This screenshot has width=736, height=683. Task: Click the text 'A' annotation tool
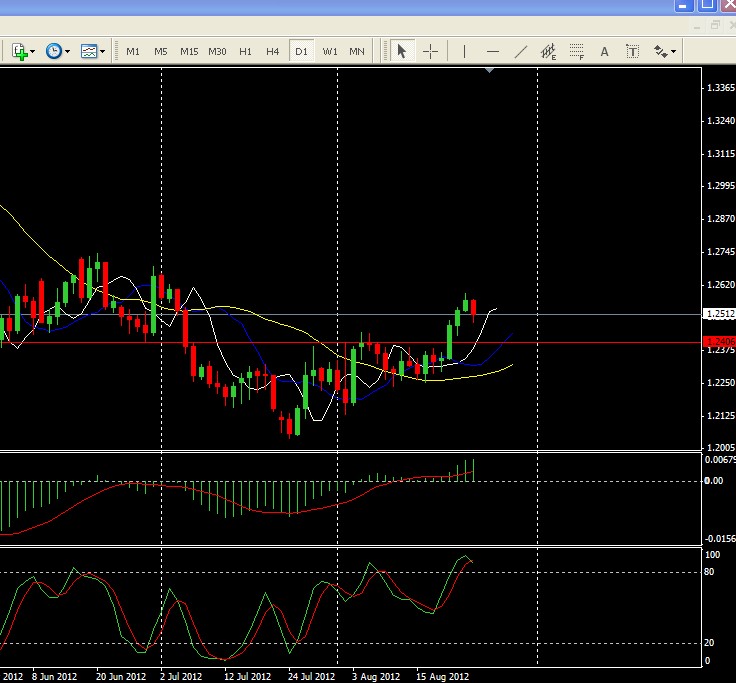(604, 51)
